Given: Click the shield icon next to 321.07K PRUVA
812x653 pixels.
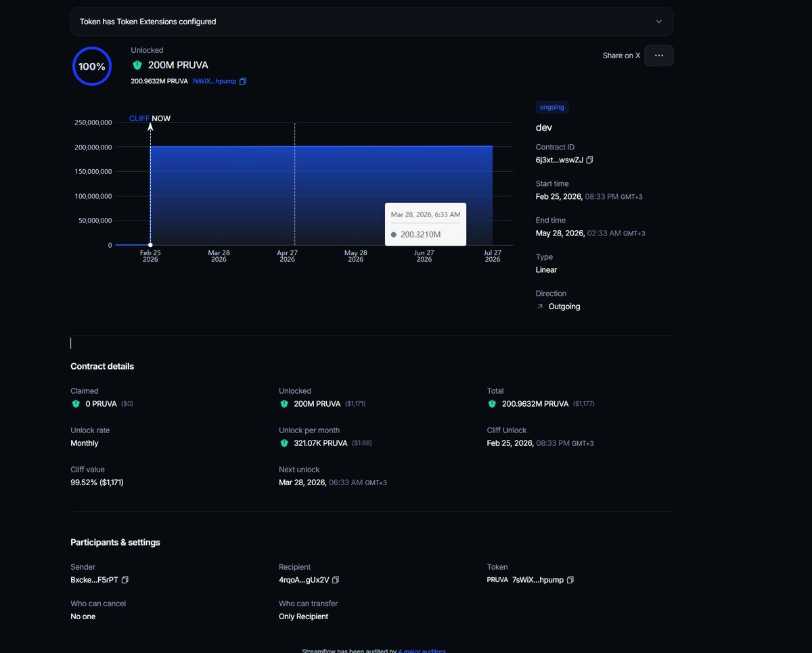Looking at the screenshot, I should pyautogui.click(x=284, y=443).
